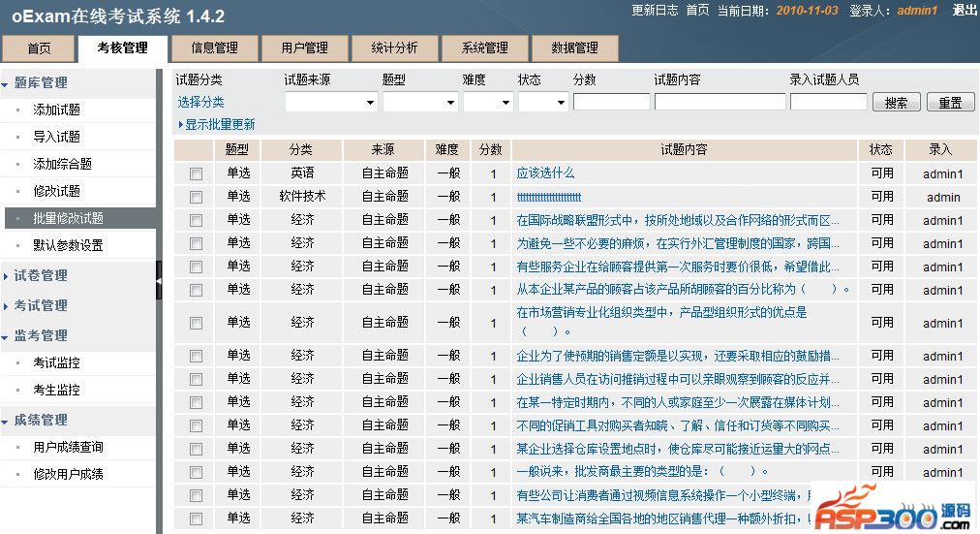The image size is (980, 534).
Task: Expand 显示批量更新 disclosure triangle
Action: coord(180,125)
